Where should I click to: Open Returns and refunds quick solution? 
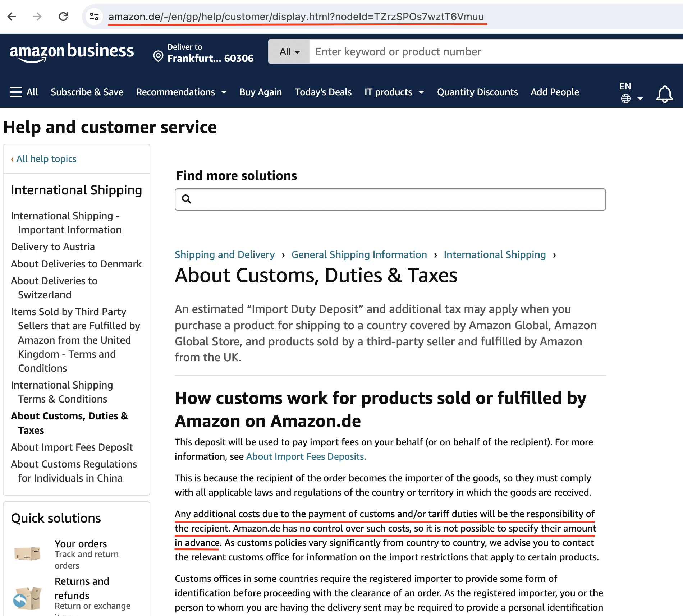point(82,588)
